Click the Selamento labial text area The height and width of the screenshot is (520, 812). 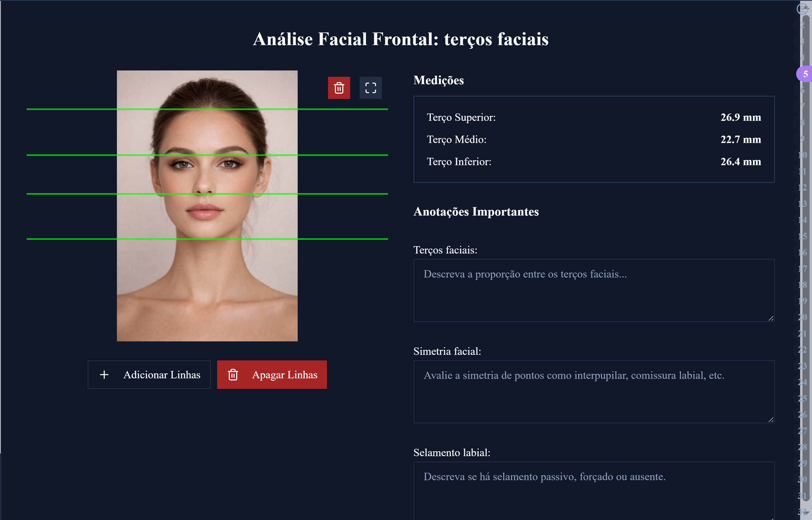[x=593, y=490]
